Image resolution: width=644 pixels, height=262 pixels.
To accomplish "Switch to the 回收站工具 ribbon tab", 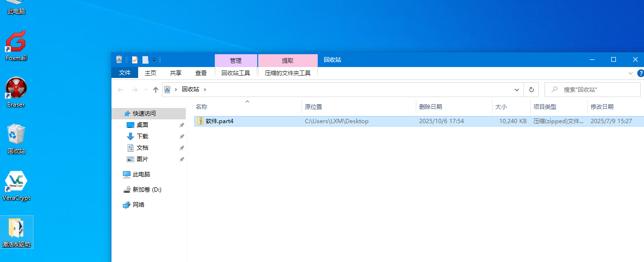I will point(236,73).
